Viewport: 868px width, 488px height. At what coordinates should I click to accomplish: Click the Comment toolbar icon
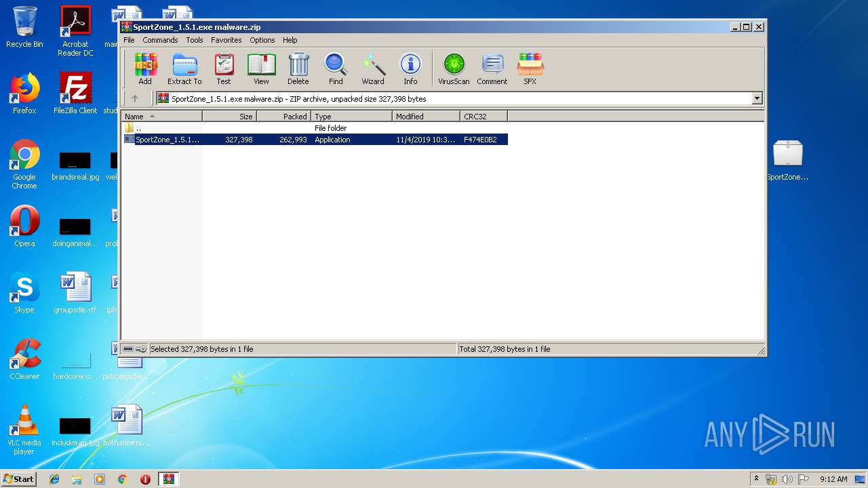click(492, 69)
